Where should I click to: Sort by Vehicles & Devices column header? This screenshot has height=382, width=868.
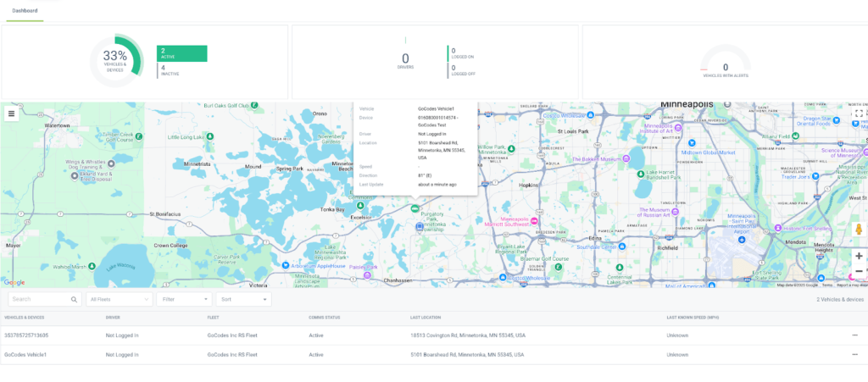[25, 318]
